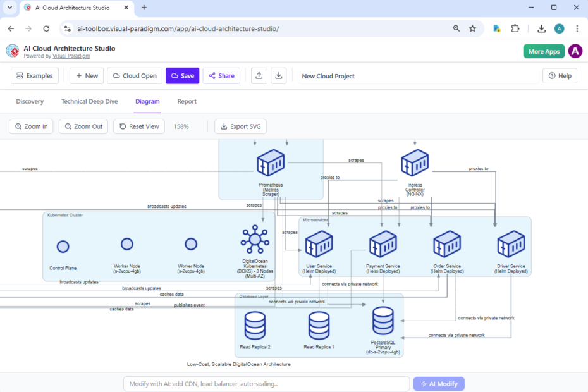This screenshot has width=588, height=392.
Task: Click the Visual Paradigm studio logo
Action: click(x=11, y=51)
